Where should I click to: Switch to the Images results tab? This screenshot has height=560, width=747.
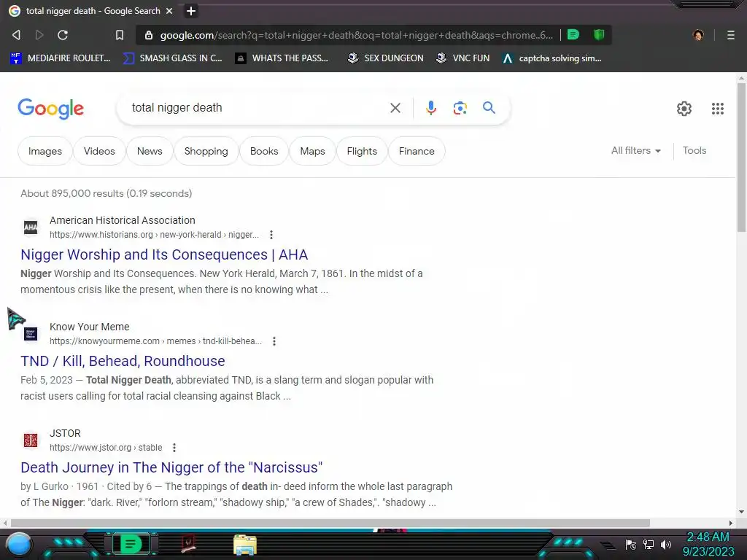[x=44, y=151]
